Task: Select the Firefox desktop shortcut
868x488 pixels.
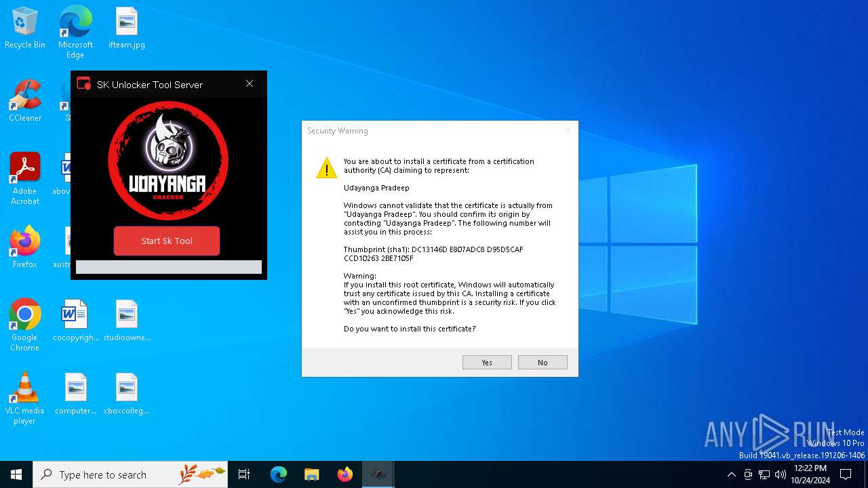Action: [25, 247]
